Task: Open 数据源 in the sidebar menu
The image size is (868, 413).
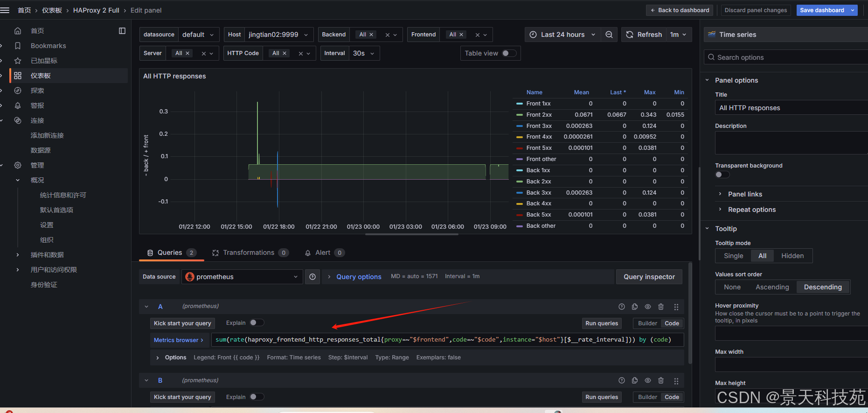Action: 41,150
